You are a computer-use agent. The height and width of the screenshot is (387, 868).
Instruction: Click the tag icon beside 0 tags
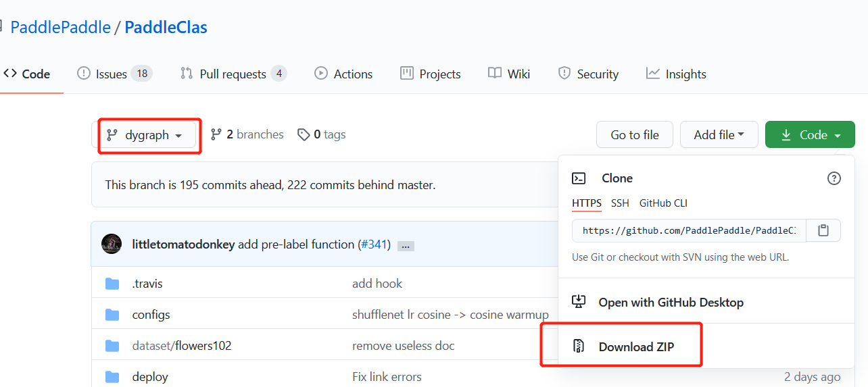[304, 134]
